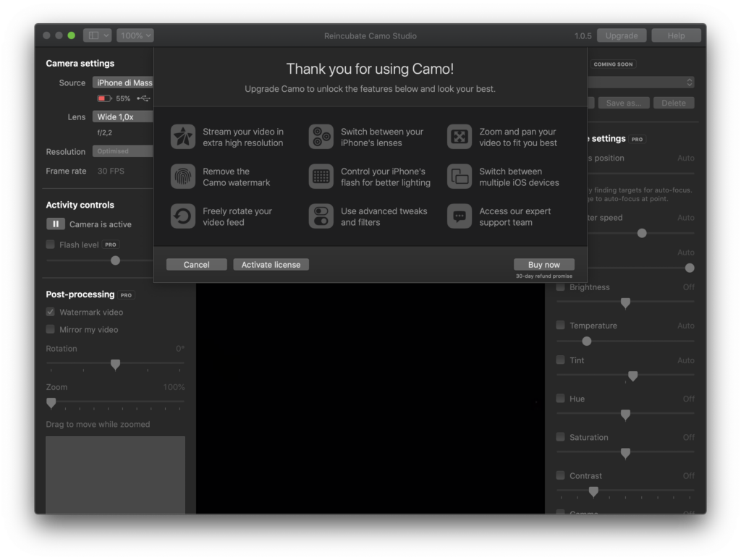741x560 pixels.
Task: Click the advanced tweaks toggles icon
Action: click(321, 216)
